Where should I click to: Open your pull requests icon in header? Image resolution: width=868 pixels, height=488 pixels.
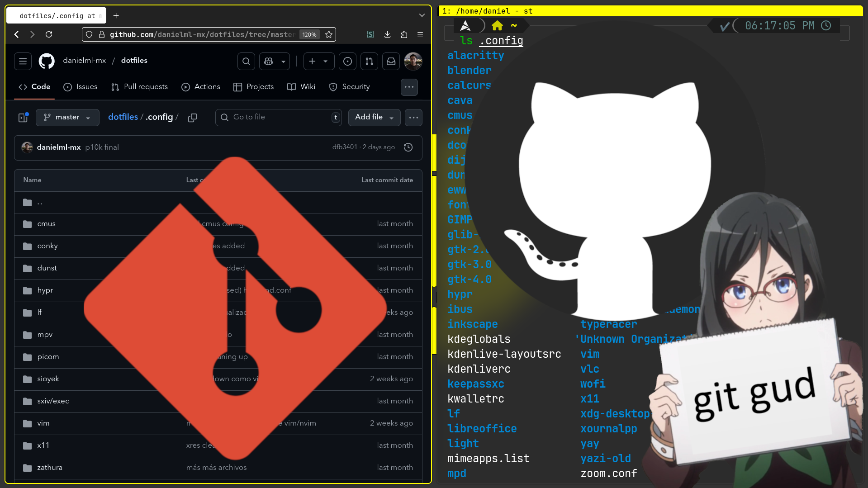coord(369,61)
